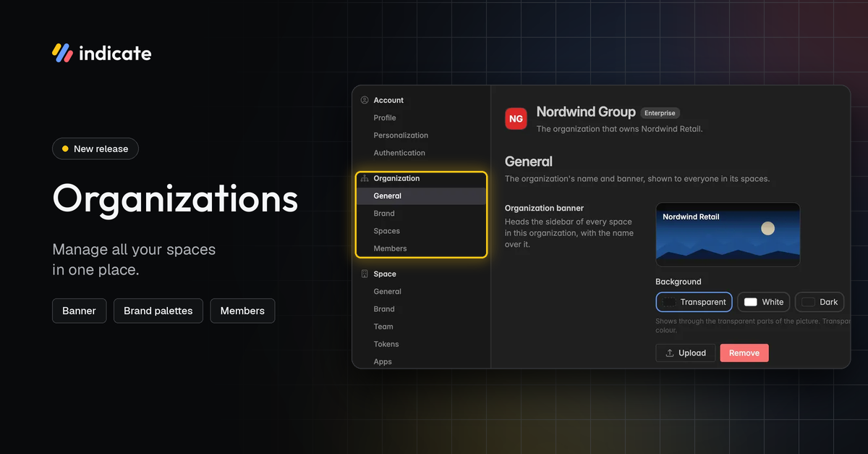Image resolution: width=868 pixels, height=454 pixels.
Task: Choose the White background option
Action: tap(764, 302)
